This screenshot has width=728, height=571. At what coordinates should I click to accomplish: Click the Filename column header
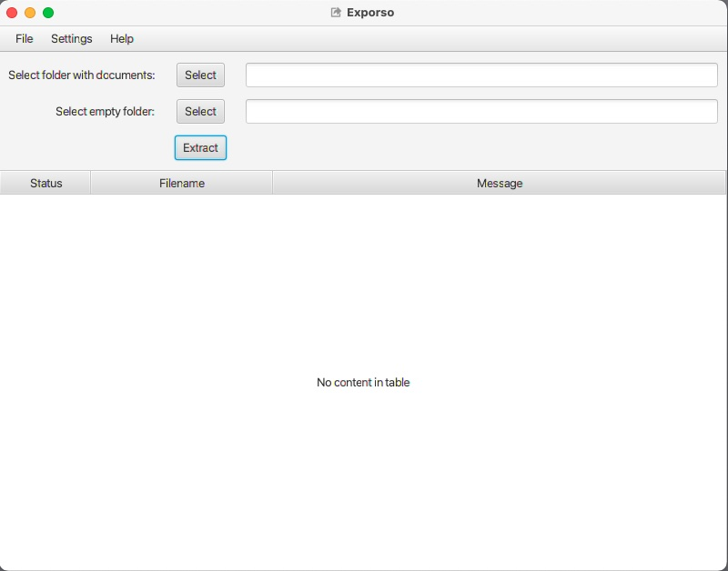181,183
